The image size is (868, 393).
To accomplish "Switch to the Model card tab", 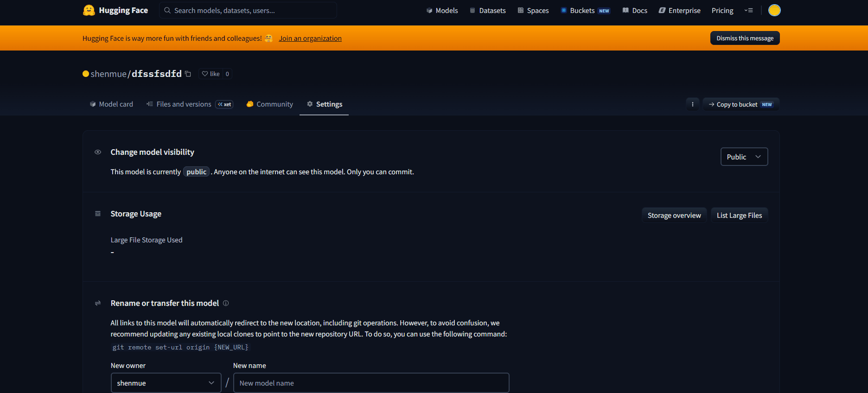I will (x=111, y=104).
